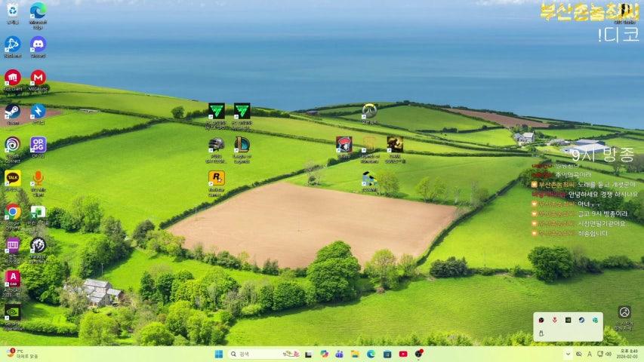
Task: Open the AutoCAD desktop shortcut
Action: 12,278
